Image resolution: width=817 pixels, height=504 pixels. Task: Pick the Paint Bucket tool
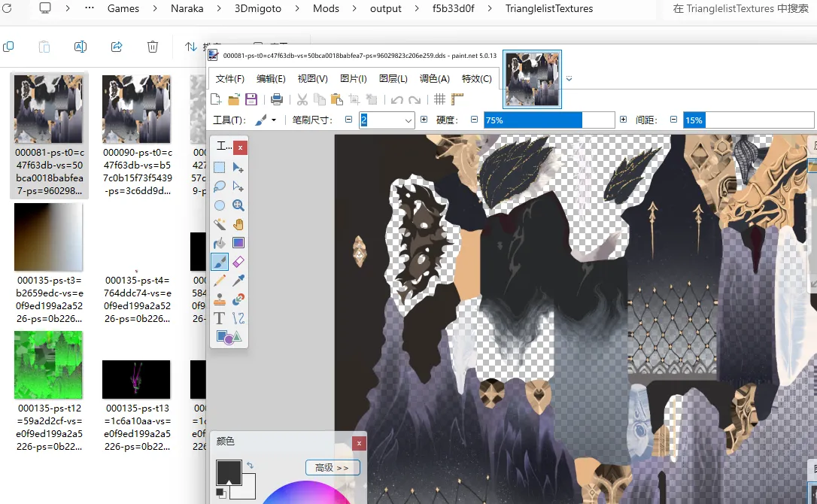point(220,243)
